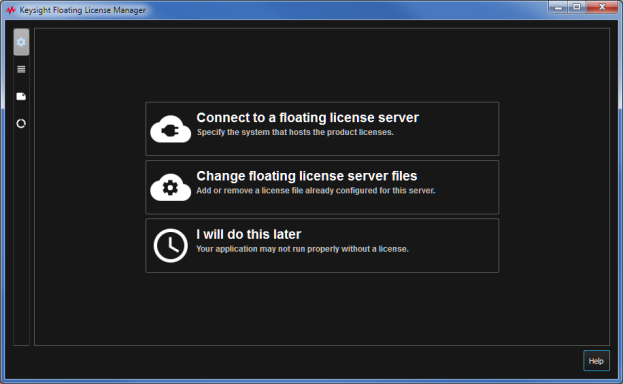The image size is (623, 384).
Task: Choose Connect to a floating license server
Action: pos(322,129)
